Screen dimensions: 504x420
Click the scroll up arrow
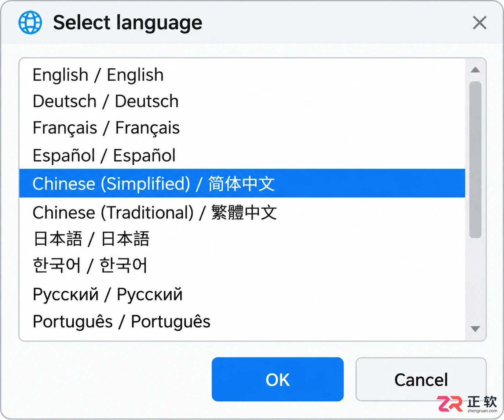(x=475, y=70)
